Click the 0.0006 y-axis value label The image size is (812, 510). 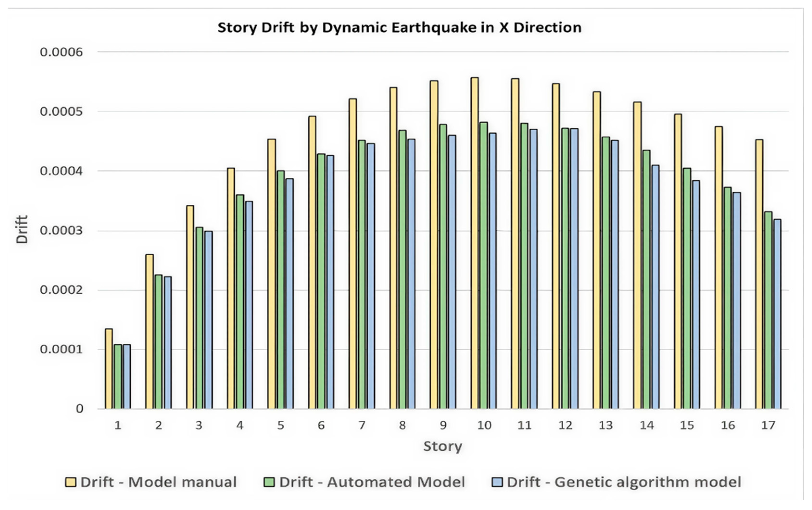coord(61,52)
